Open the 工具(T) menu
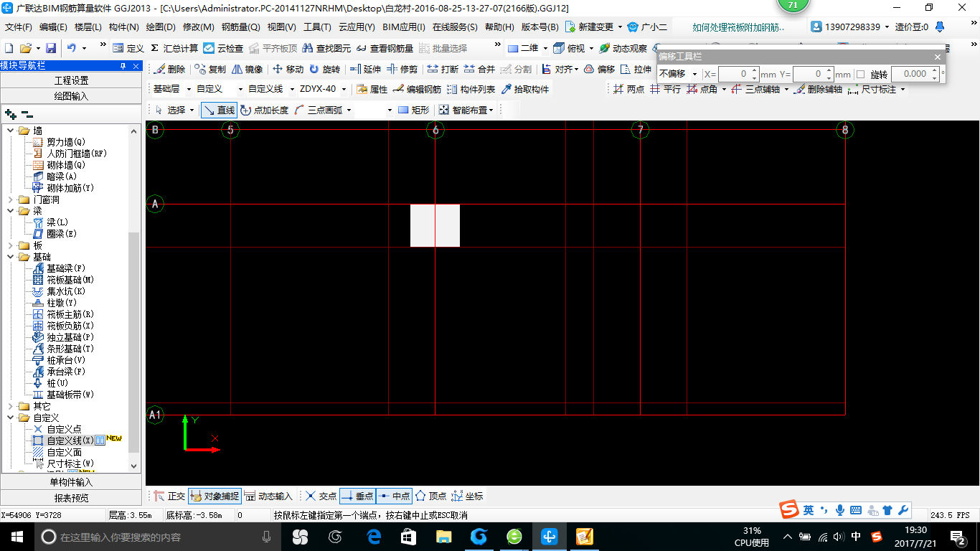980x551 pixels. coord(317,27)
